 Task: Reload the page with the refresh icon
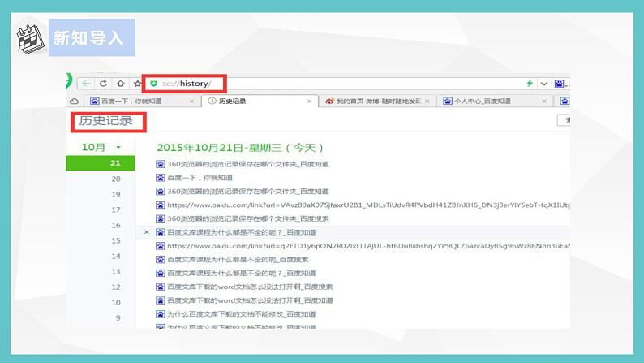click(104, 84)
